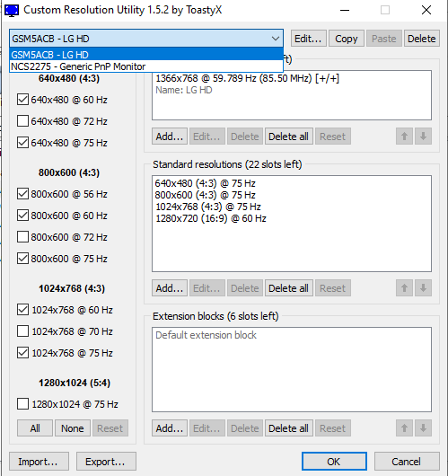Click move-up arrow in Detailed resolutions section
The width and height of the screenshot is (448, 476).
[404, 137]
